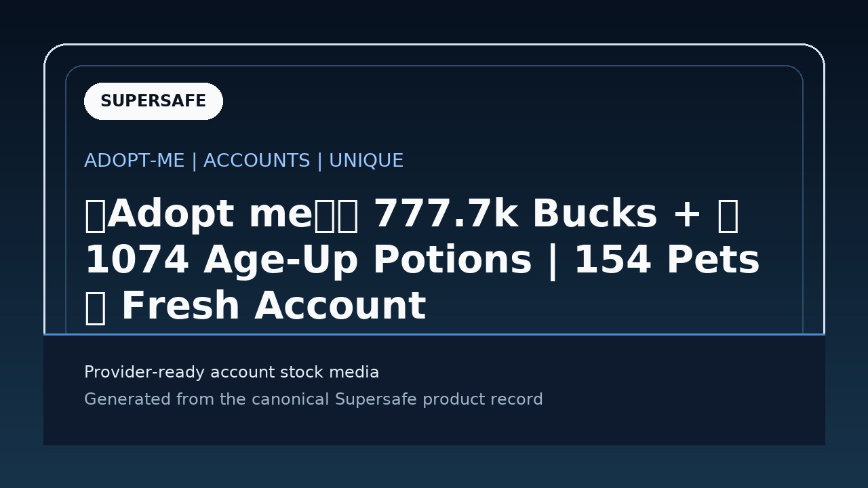Click the placeholder glyph before 'Fresh Account'

[95, 307]
